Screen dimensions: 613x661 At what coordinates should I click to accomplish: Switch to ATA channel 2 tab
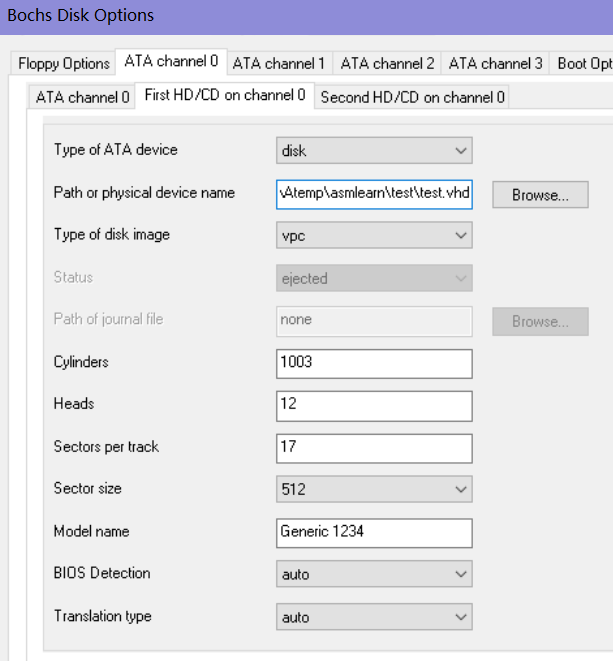(x=387, y=64)
